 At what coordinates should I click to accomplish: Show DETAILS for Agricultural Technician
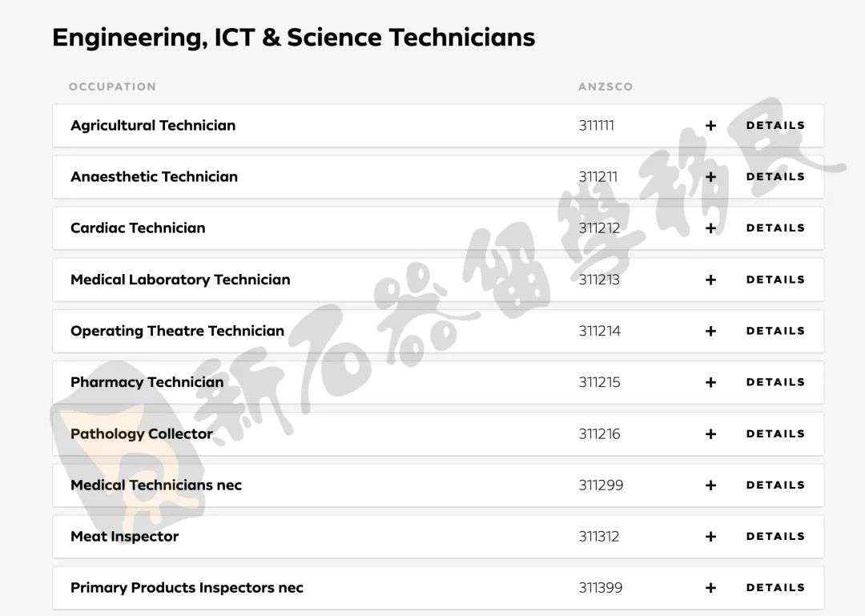775,126
